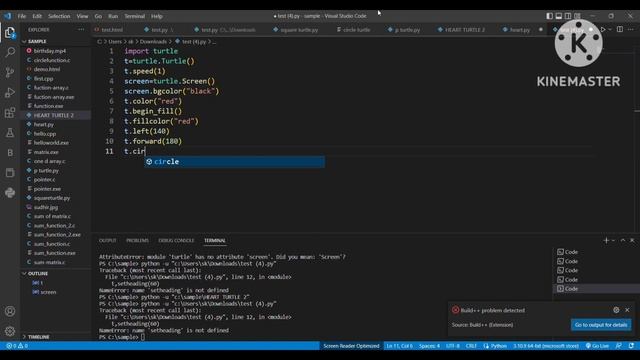640x360 pixels.
Task: Open the Selection menu
Action: pos(59,16)
